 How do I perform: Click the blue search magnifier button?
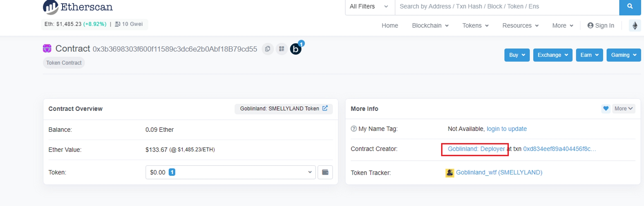click(x=630, y=6)
